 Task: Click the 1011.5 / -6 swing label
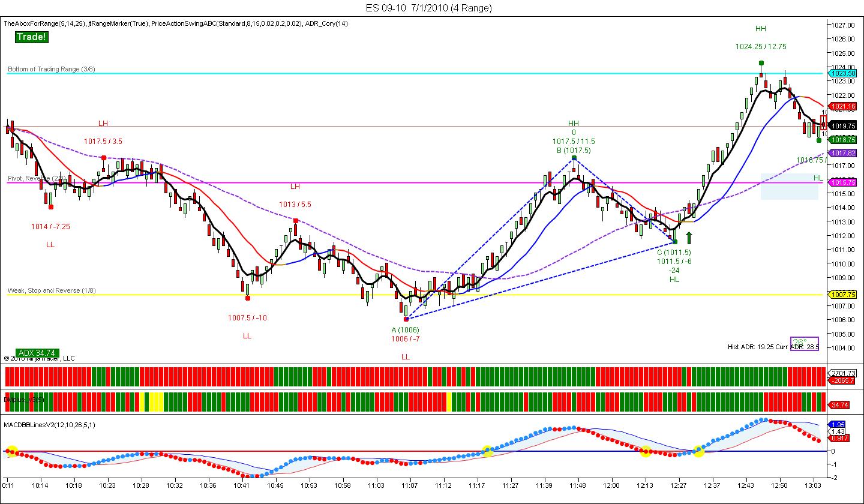tap(674, 261)
